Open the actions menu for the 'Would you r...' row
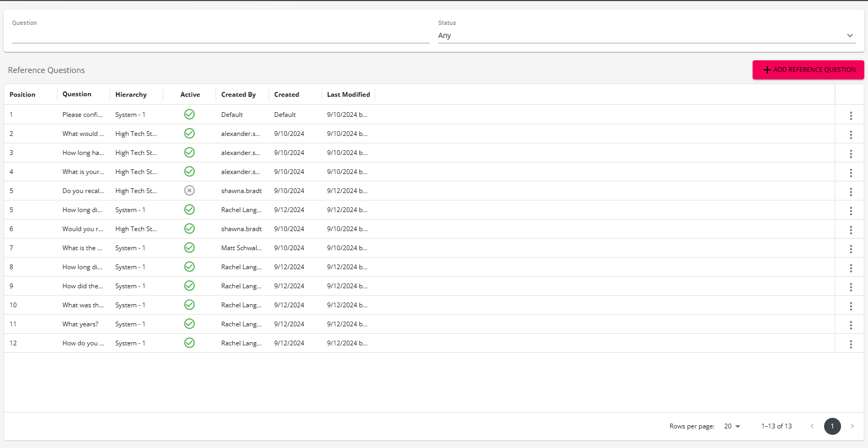 pos(851,230)
